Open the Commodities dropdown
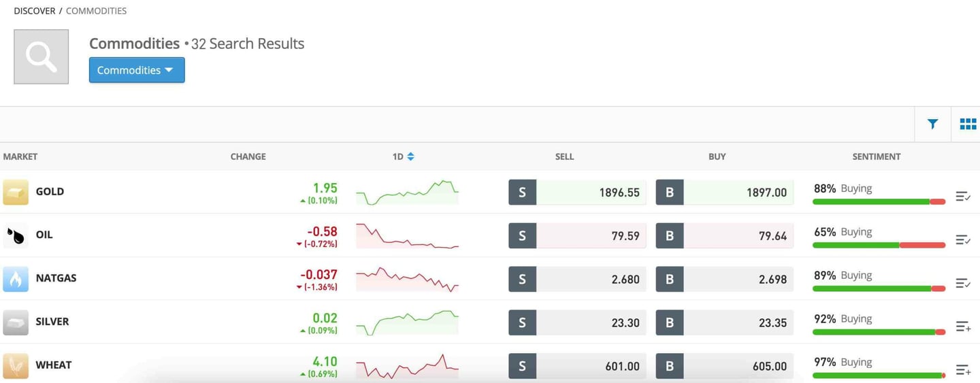The height and width of the screenshot is (383, 980). pyautogui.click(x=136, y=70)
